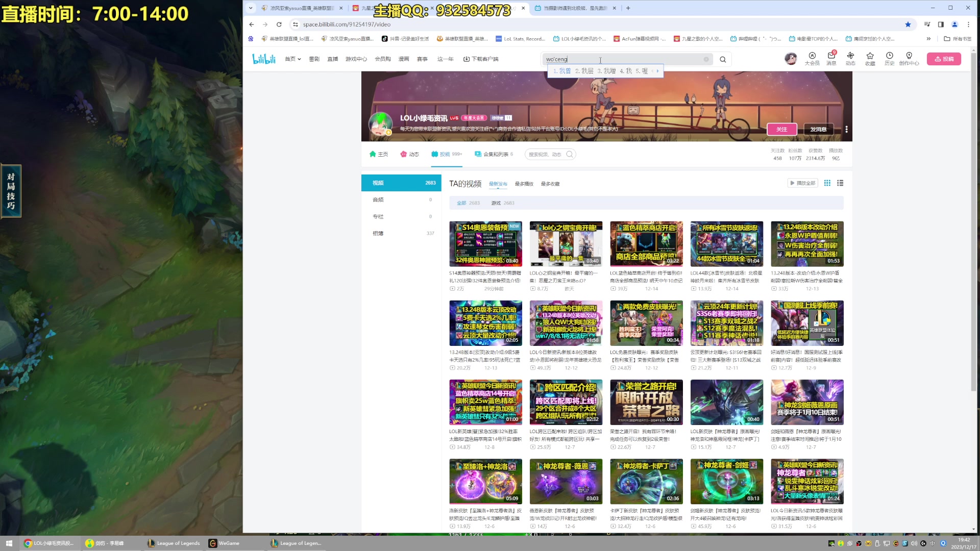The image size is (980, 551).
Task: Open a new Chrome tab
Action: coord(628,8)
